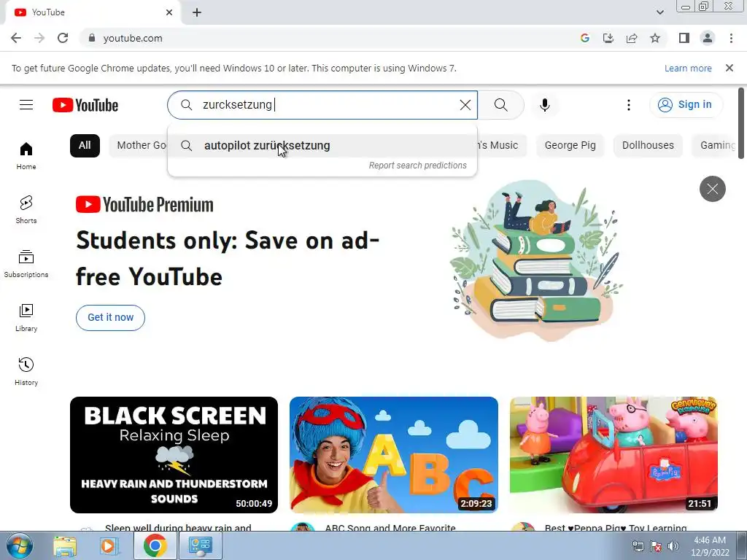Clear the search box text
Screen dimensions: 747x560
click(x=465, y=105)
